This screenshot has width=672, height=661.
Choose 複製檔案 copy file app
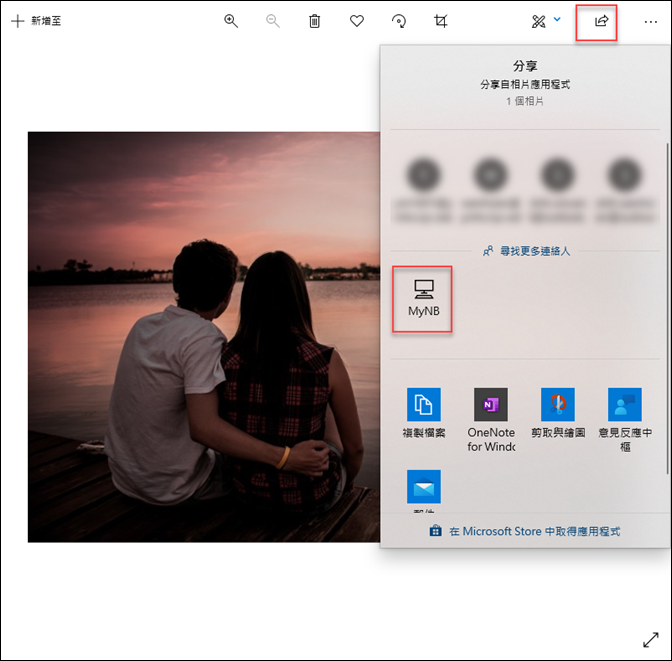423,413
